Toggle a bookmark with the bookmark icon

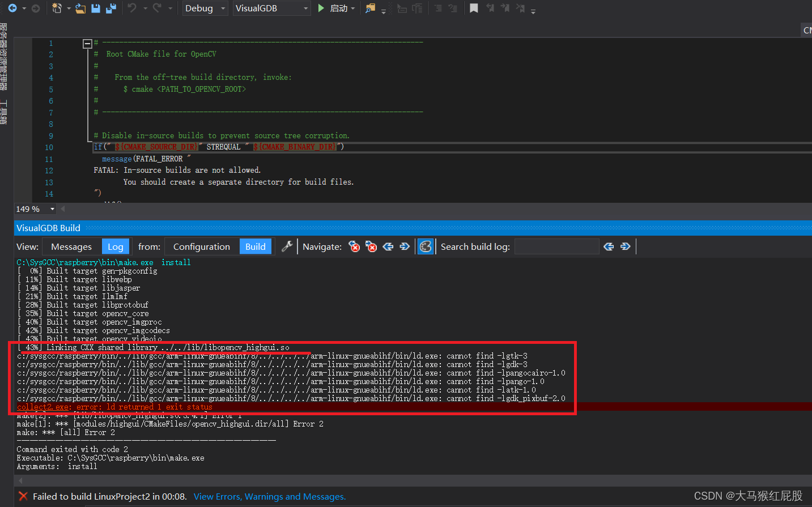[x=474, y=8]
